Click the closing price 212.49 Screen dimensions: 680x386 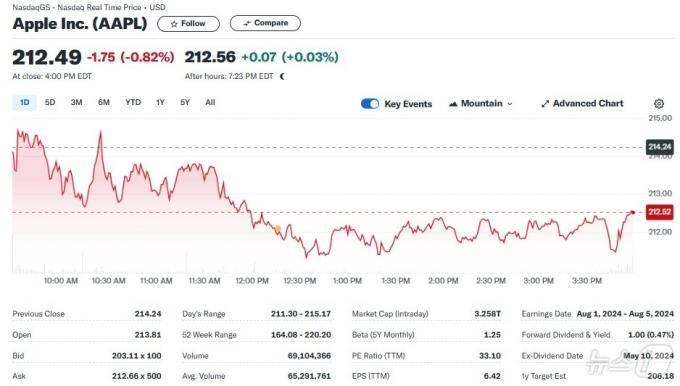(47, 57)
